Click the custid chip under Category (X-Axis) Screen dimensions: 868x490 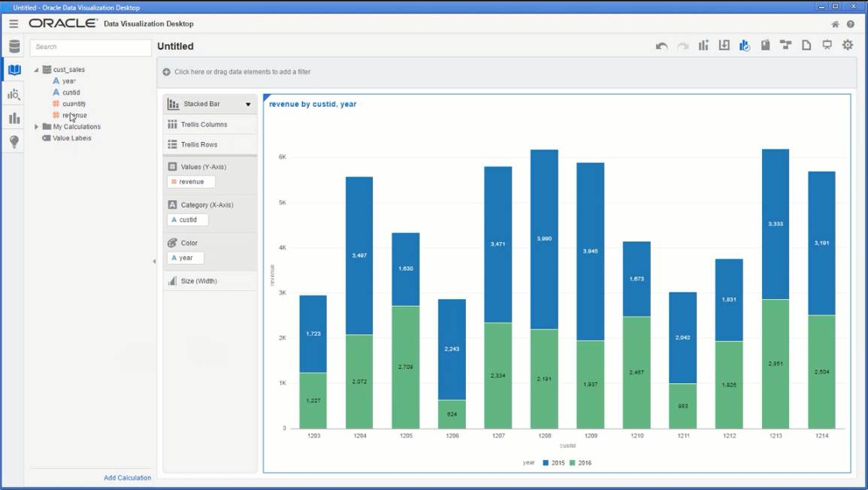point(188,219)
